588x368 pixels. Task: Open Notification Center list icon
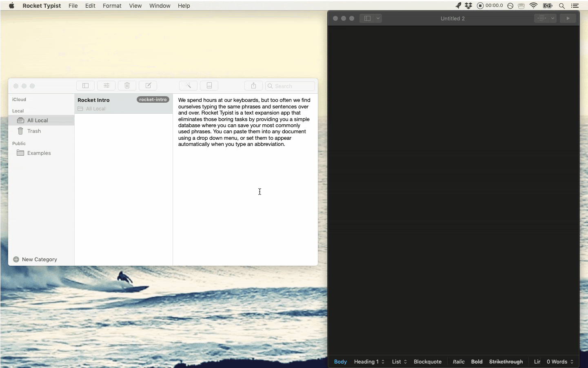click(x=575, y=6)
